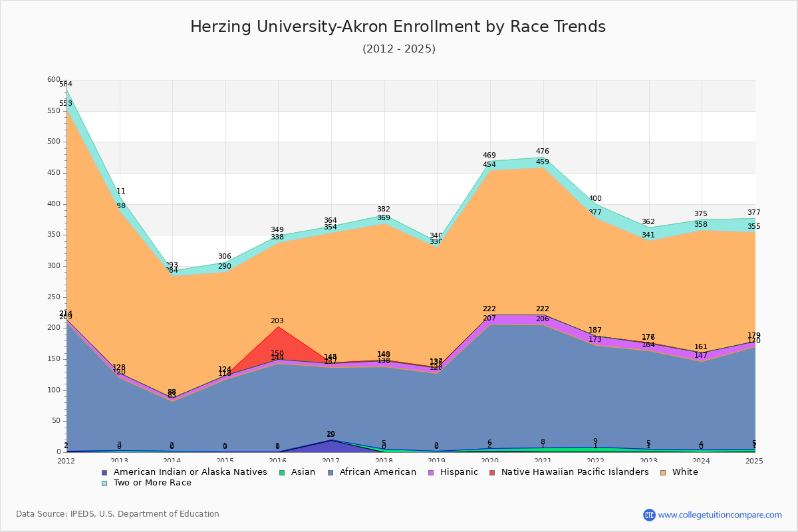The image size is (798, 532).
Task: Open www.collegetuitioncompare.com link
Action: tap(720, 515)
